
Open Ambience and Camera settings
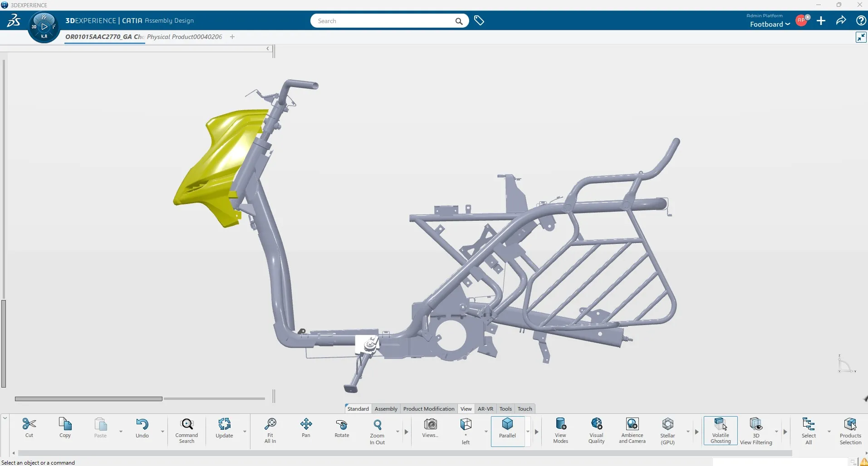(632, 430)
